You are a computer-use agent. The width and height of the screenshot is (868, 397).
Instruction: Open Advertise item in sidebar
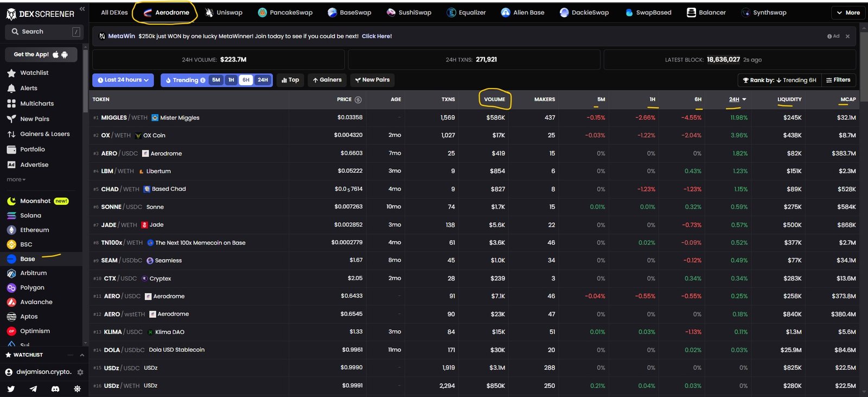point(34,165)
